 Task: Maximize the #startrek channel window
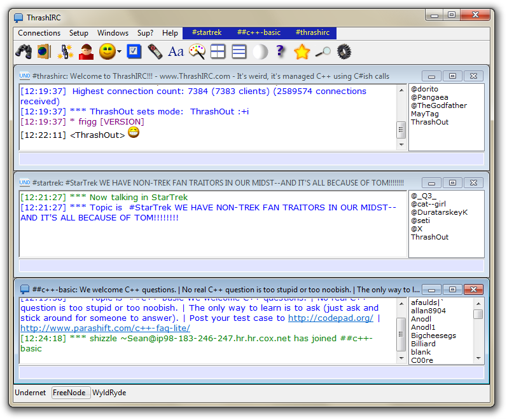(x=452, y=182)
